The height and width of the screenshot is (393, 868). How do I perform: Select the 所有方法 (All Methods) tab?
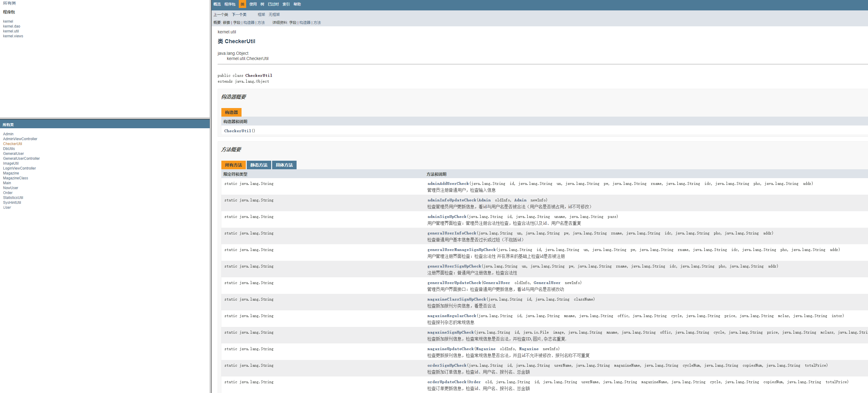click(x=233, y=165)
